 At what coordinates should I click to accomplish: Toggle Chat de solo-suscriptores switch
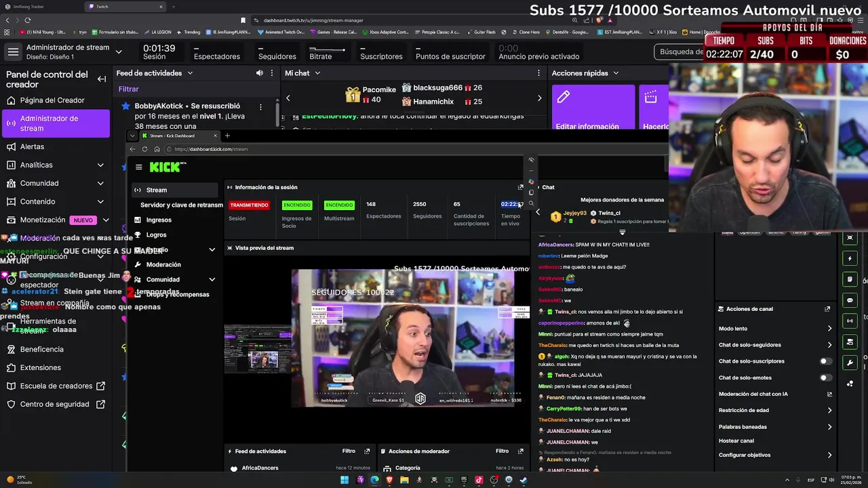click(825, 361)
